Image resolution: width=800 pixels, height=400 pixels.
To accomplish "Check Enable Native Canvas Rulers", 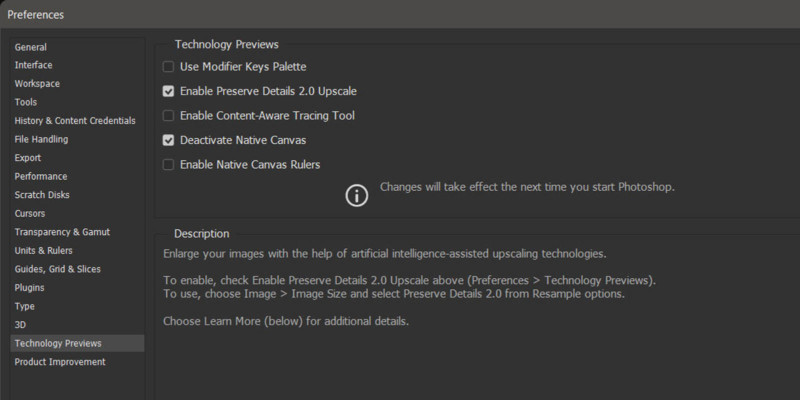I will pos(168,165).
